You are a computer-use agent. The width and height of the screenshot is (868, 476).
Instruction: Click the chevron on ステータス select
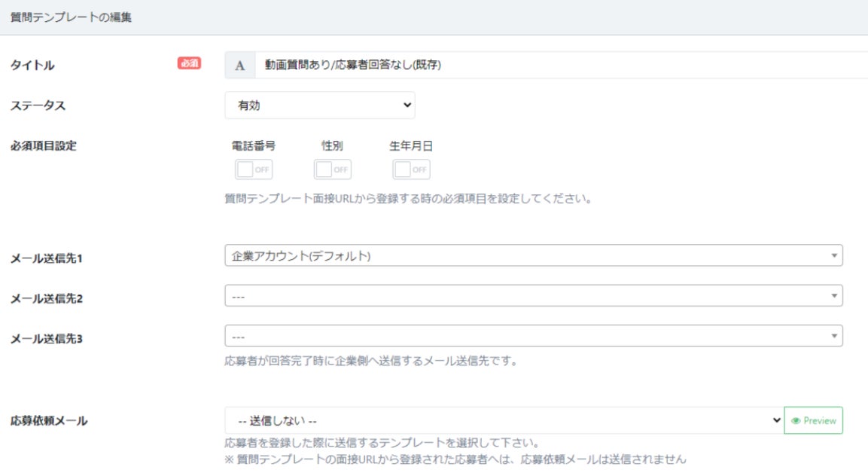click(x=407, y=105)
